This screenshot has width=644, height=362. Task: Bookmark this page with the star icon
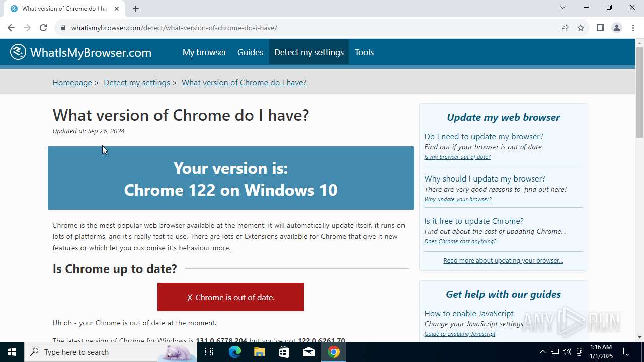pos(581,28)
